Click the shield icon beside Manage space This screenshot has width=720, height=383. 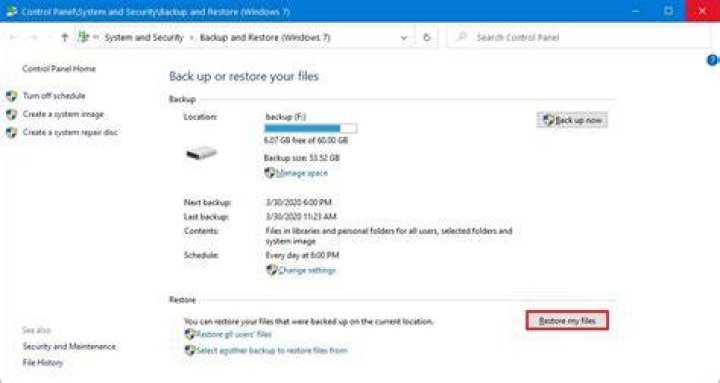[270, 173]
